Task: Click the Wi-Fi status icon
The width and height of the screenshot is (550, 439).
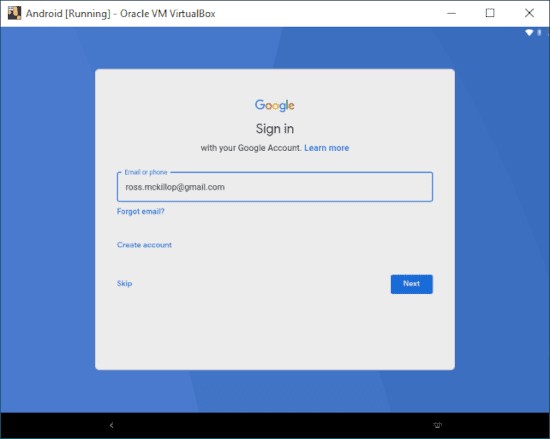Action: click(529, 33)
